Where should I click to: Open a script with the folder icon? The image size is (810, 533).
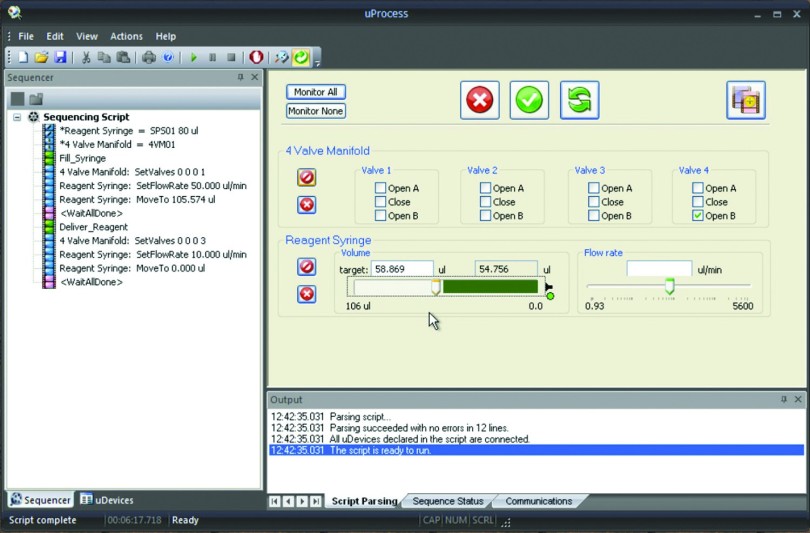pyautogui.click(x=41, y=57)
